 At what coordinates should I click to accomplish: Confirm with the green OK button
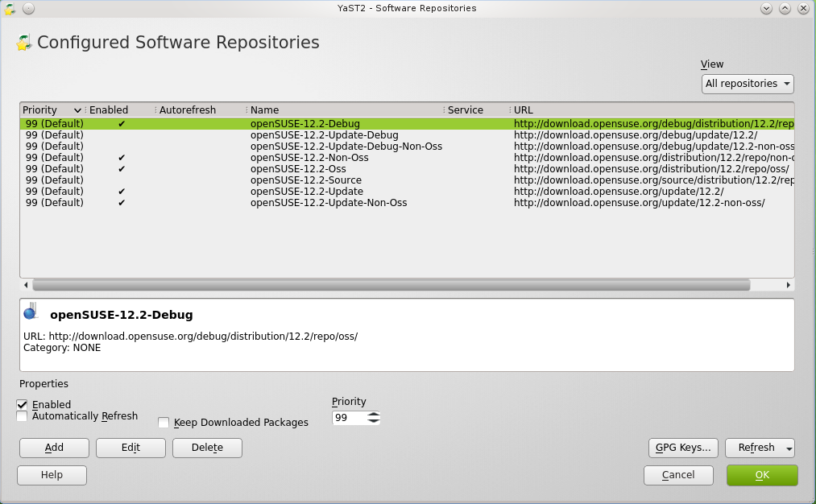[762, 475]
